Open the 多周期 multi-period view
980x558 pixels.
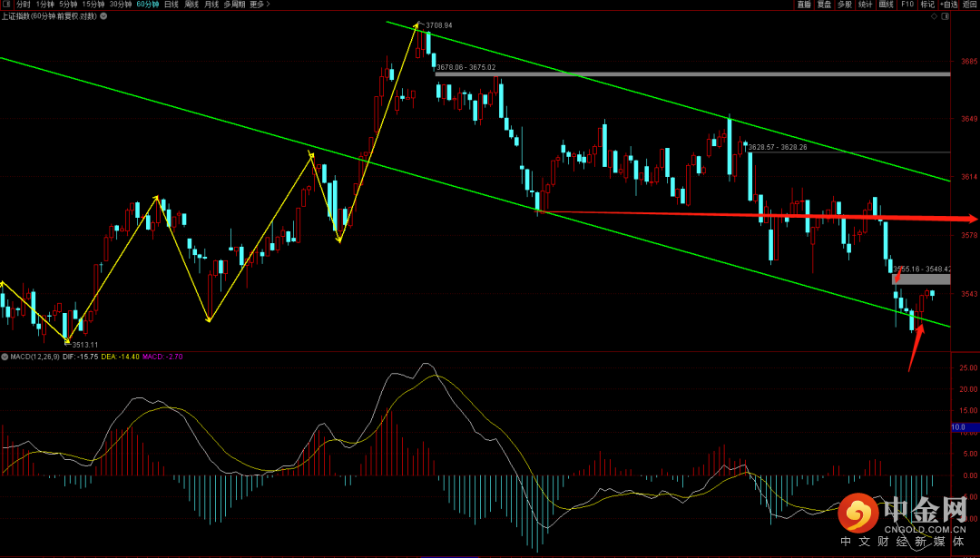(x=234, y=5)
